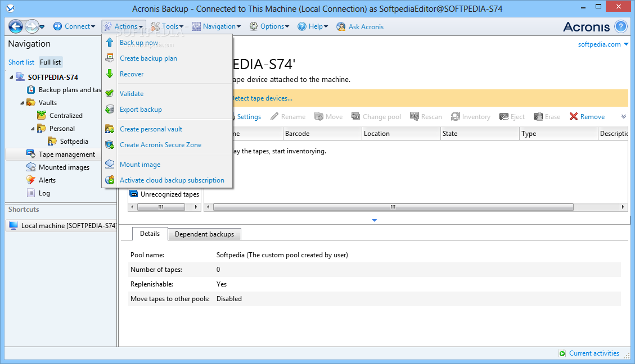Open the Navigation menu in toolbar
This screenshot has width=635, height=364.
tap(216, 27)
